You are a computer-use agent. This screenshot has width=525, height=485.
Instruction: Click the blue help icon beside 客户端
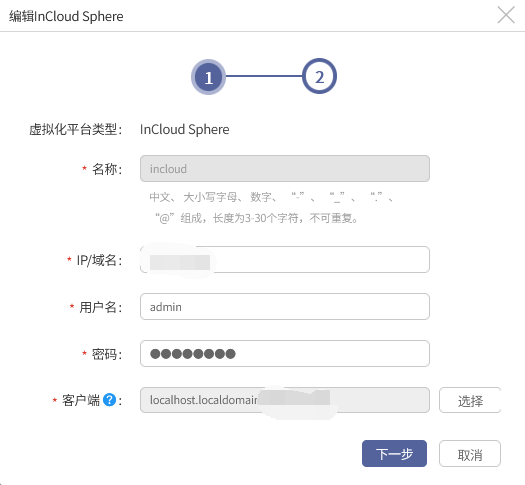pyautogui.click(x=109, y=400)
